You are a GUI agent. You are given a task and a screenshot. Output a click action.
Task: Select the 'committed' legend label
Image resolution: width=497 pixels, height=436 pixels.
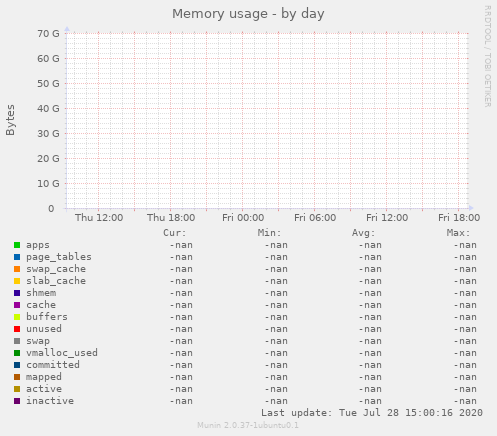point(53,365)
